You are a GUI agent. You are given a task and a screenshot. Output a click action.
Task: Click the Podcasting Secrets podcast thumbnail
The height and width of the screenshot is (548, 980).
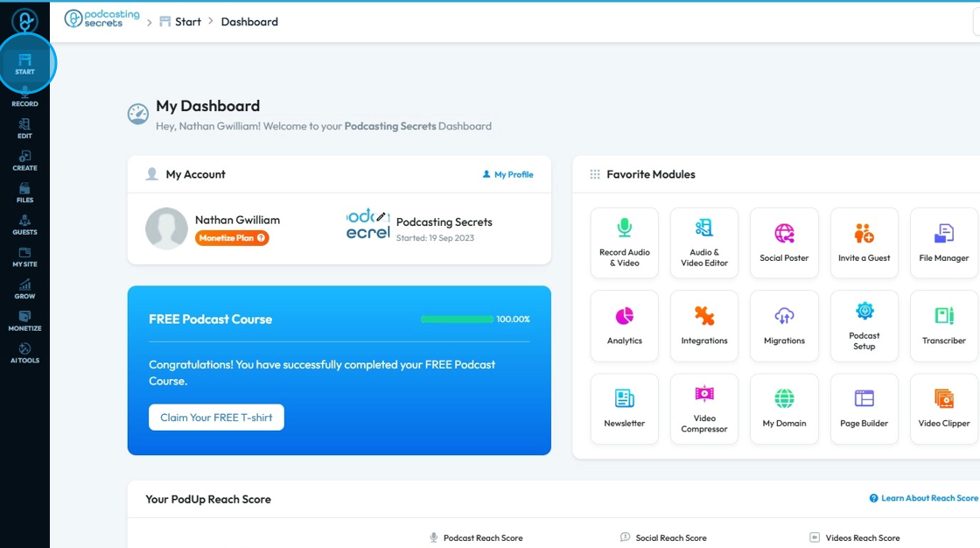point(367,225)
